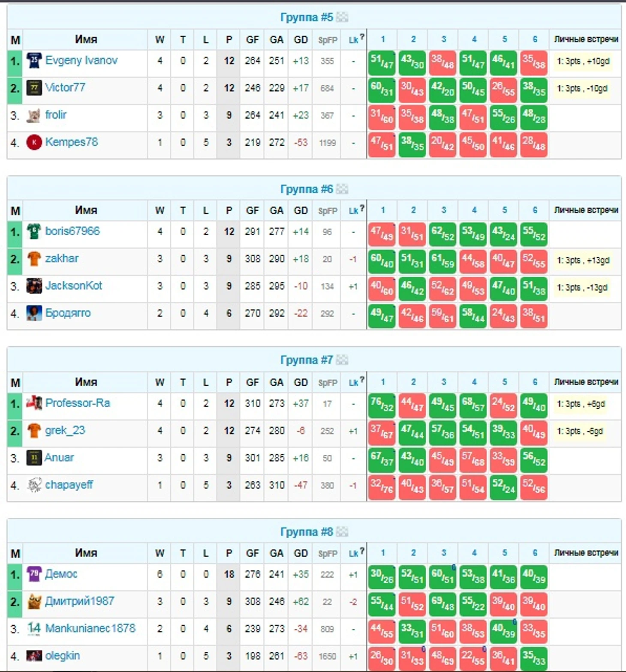Viewport: 626px width, 672px height.
Task: Click the SpFP column header in Group 7
Action: click(328, 383)
